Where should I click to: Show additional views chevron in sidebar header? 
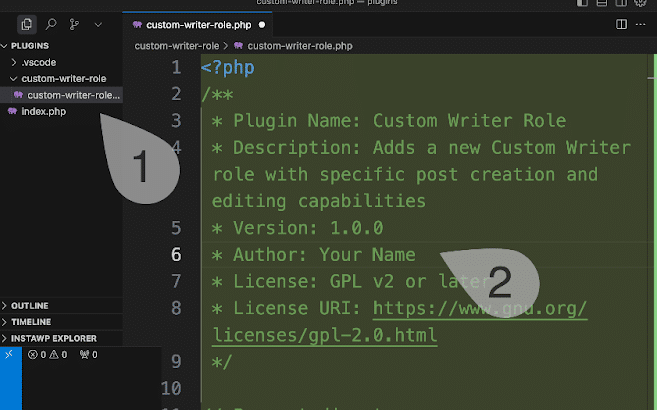point(98,23)
